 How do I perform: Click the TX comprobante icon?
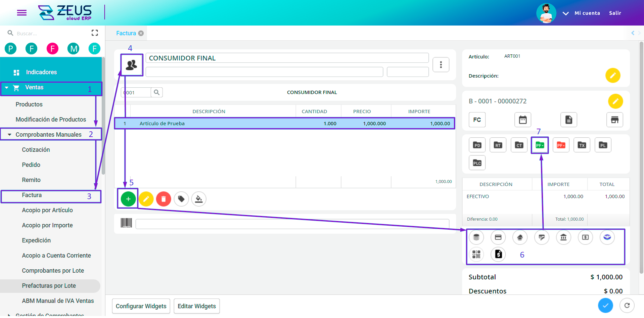click(x=582, y=145)
